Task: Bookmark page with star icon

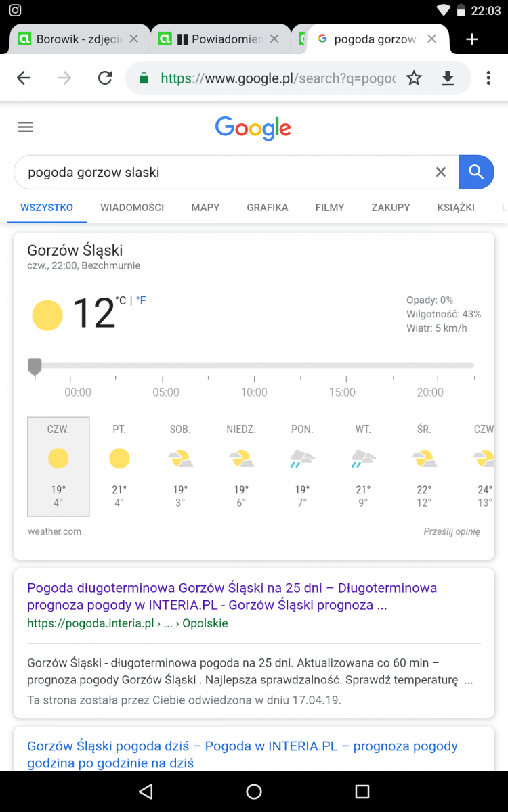Action: pos(414,78)
